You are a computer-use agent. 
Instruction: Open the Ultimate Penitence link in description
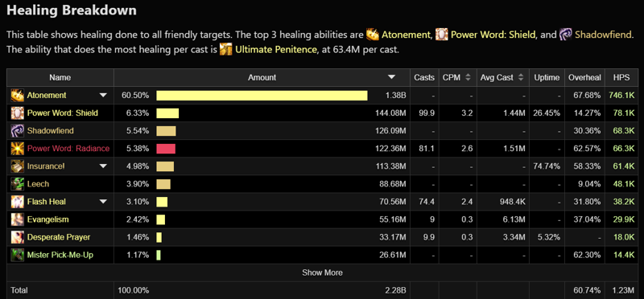point(276,50)
